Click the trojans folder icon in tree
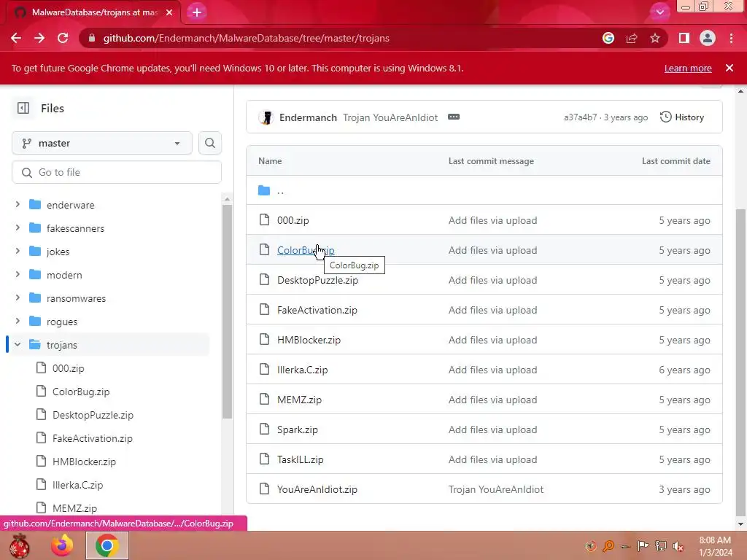 point(35,345)
